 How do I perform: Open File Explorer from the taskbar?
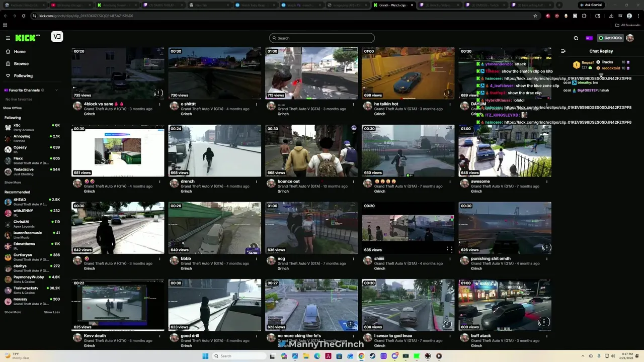[x=305, y=356]
